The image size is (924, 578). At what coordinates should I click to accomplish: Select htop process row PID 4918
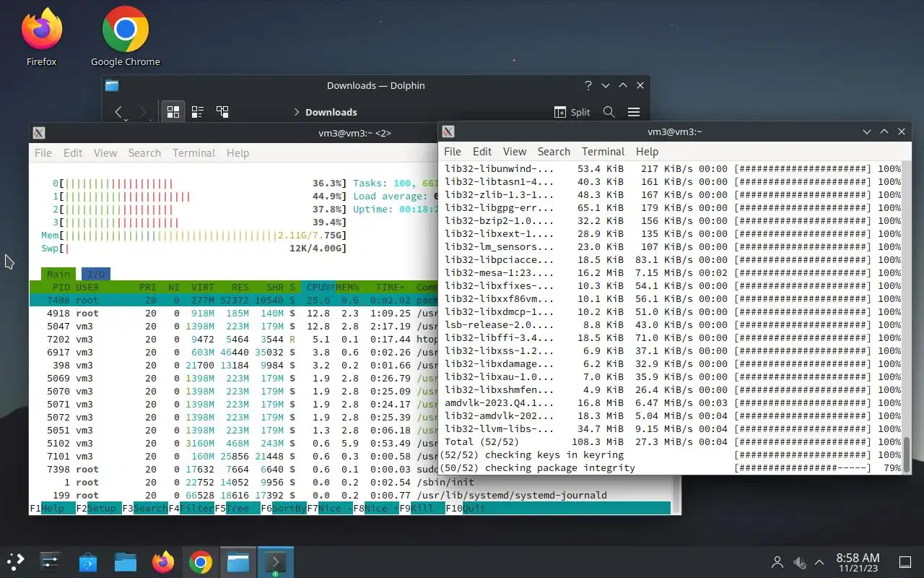[x=234, y=313]
